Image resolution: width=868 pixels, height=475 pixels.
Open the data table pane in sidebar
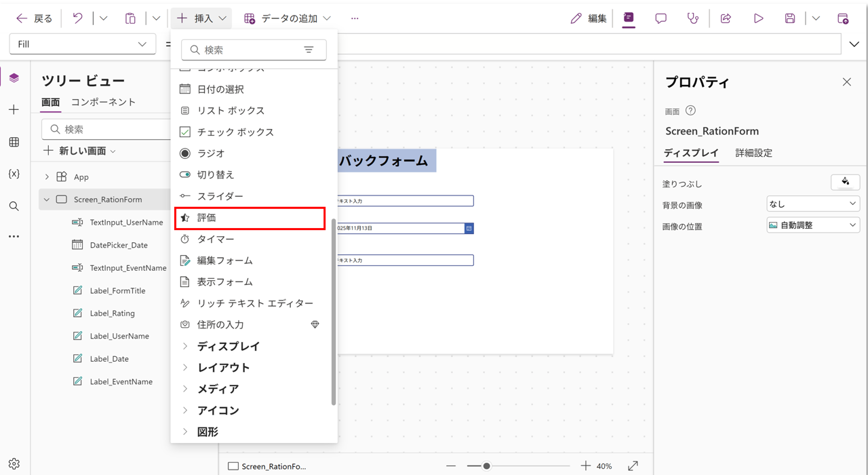14,142
